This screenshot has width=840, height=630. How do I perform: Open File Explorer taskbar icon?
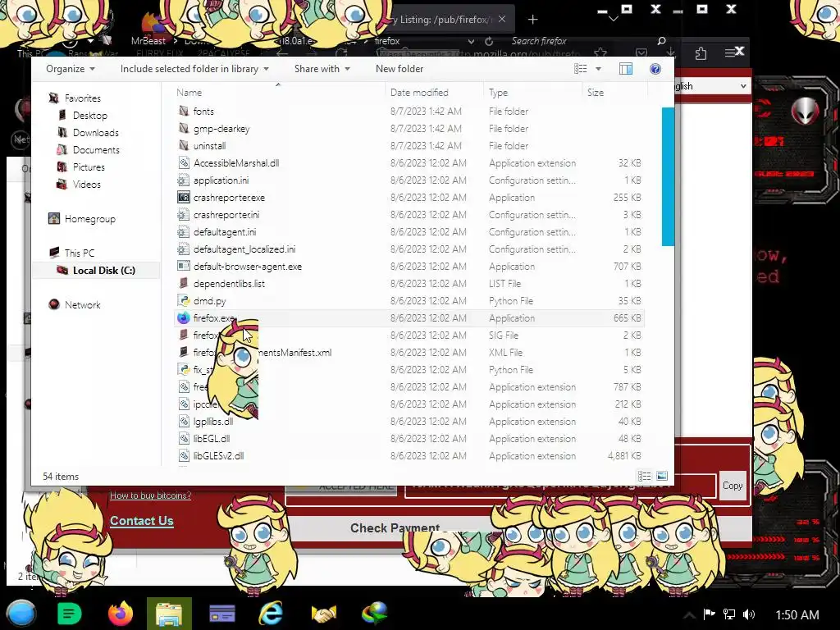pos(169,614)
